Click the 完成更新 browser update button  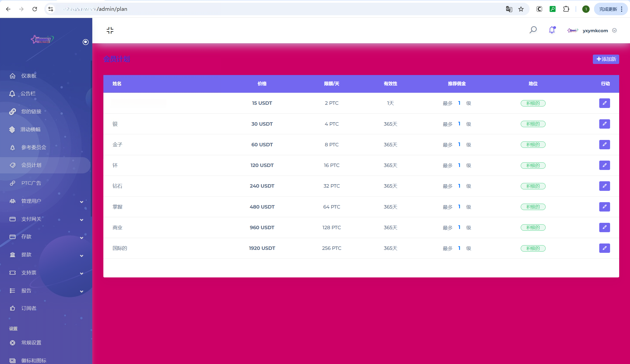608,9
